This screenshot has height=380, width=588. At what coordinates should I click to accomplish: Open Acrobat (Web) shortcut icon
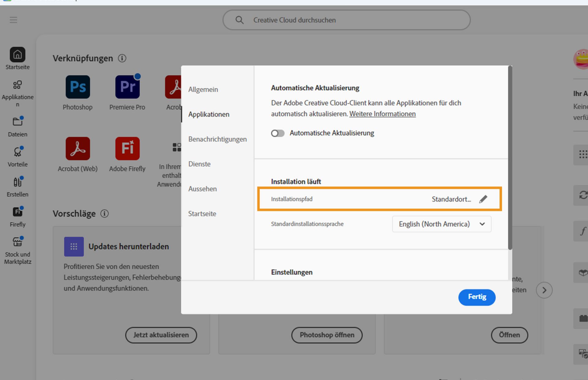coord(78,149)
